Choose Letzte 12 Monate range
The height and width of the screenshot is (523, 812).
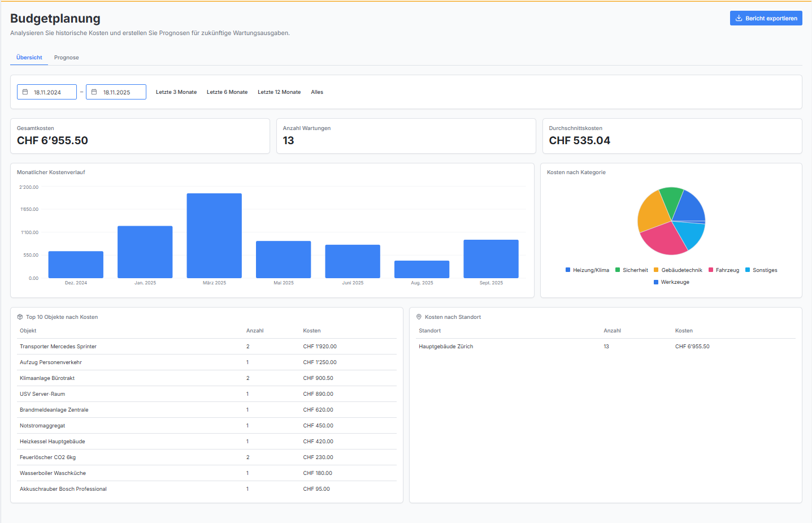279,92
